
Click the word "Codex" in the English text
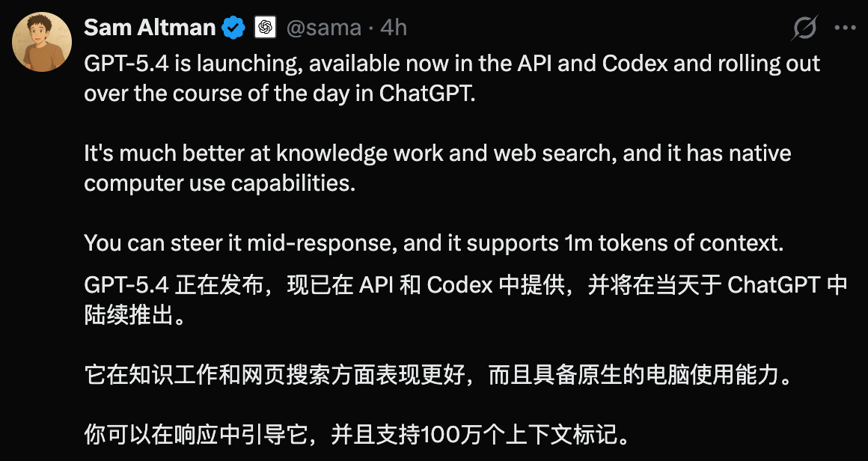pos(635,64)
